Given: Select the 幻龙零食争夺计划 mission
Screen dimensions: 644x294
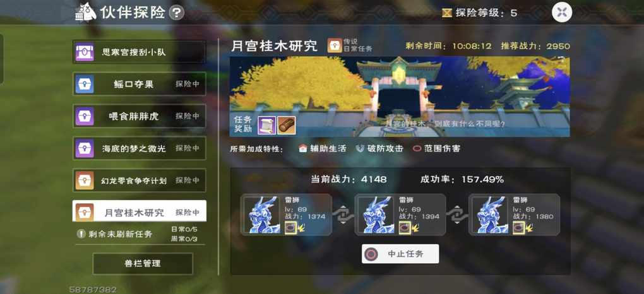Looking at the screenshot, I should click(x=140, y=180).
